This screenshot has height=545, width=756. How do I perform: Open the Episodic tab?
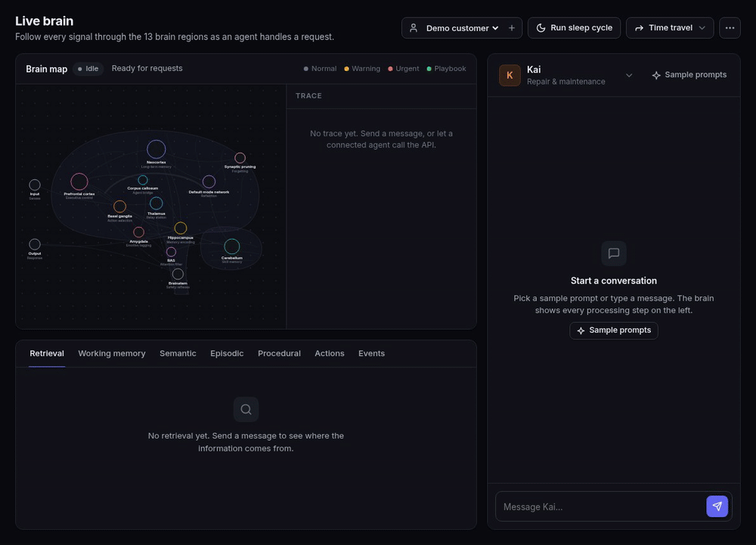(227, 353)
